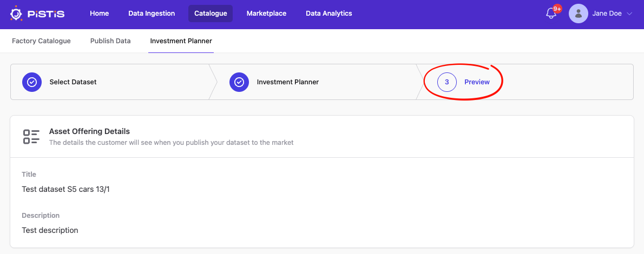Click the Preview step label
The image size is (644, 254).
coord(477,82)
